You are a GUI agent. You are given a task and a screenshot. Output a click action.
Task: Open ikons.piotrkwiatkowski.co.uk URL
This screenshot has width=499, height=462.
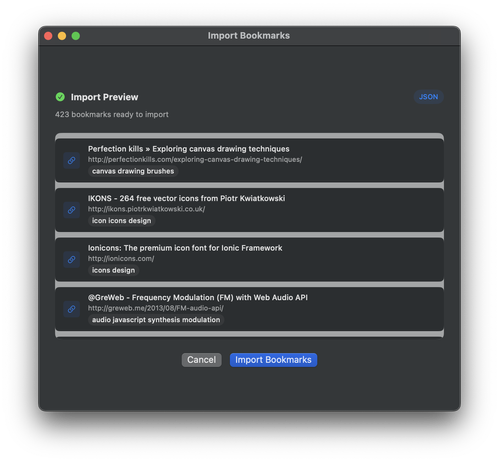click(x=146, y=209)
